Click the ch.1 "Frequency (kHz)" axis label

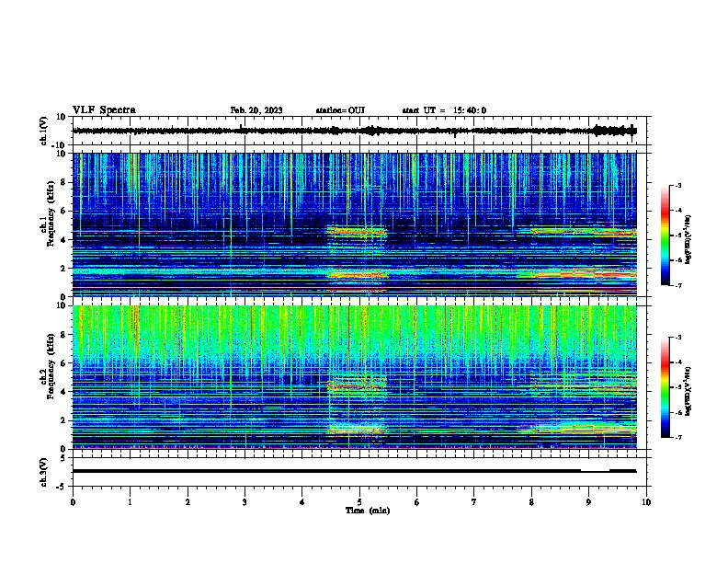[51, 213]
